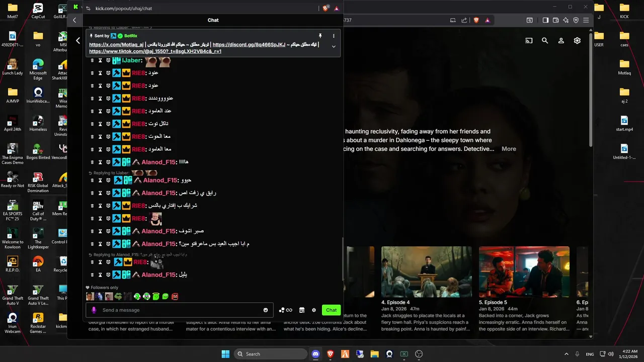
Task: Select the green frog quick emote
Action: click(x=118, y=297)
